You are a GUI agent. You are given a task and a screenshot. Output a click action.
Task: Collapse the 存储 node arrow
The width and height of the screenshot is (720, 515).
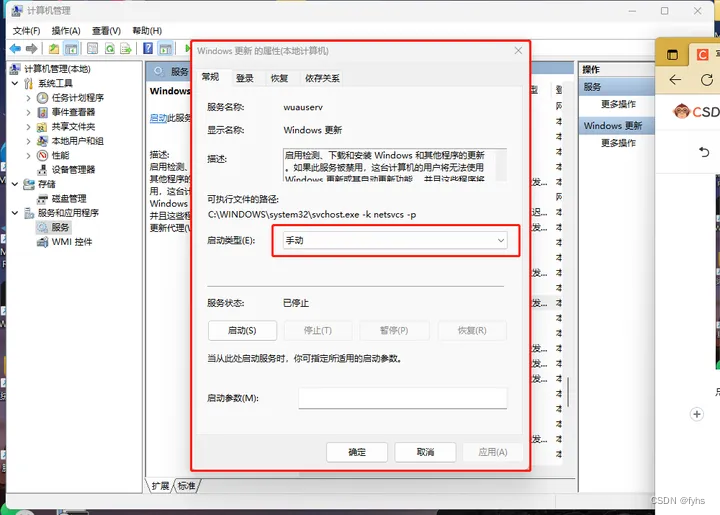[15, 184]
